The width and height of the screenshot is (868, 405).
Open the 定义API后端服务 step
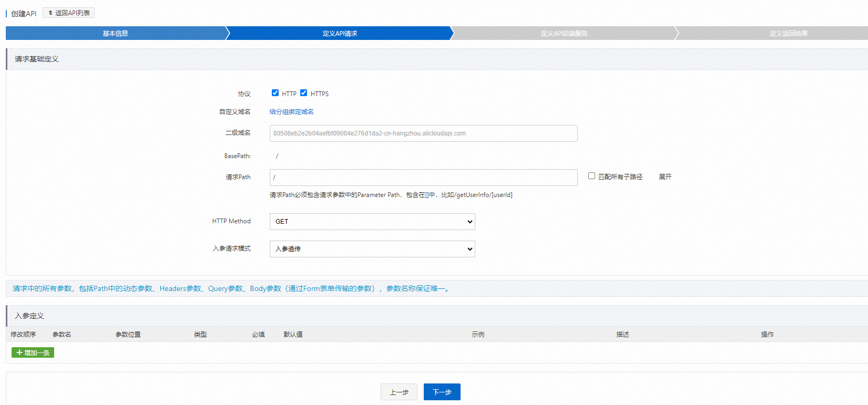[x=564, y=33]
